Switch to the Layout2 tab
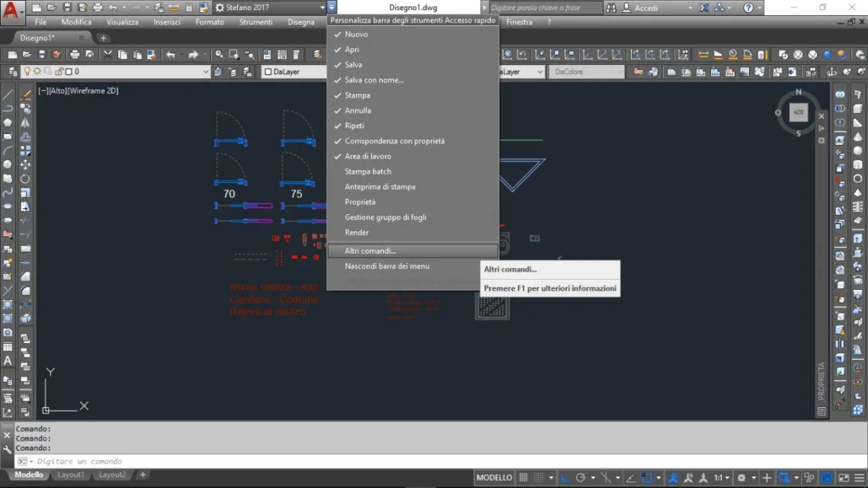 point(112,475)
